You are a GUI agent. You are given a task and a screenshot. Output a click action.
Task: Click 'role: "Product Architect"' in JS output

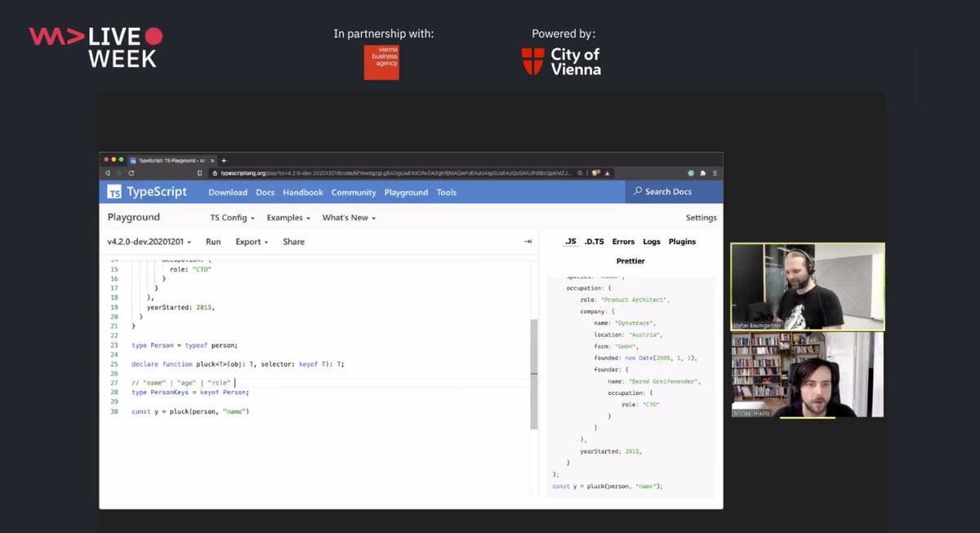pyautogui.click(x=625, y=300)
